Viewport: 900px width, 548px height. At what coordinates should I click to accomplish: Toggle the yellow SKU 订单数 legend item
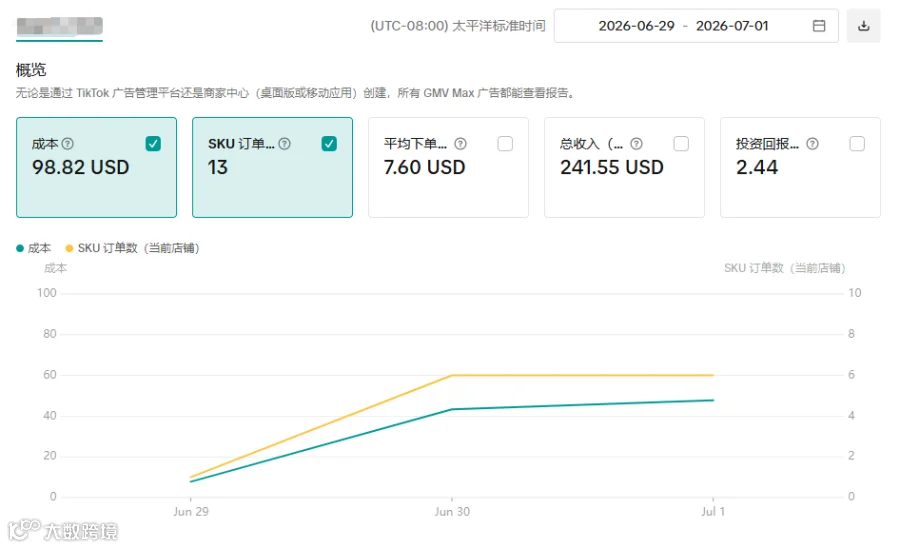pyautogui.click(x=133, y=248)
